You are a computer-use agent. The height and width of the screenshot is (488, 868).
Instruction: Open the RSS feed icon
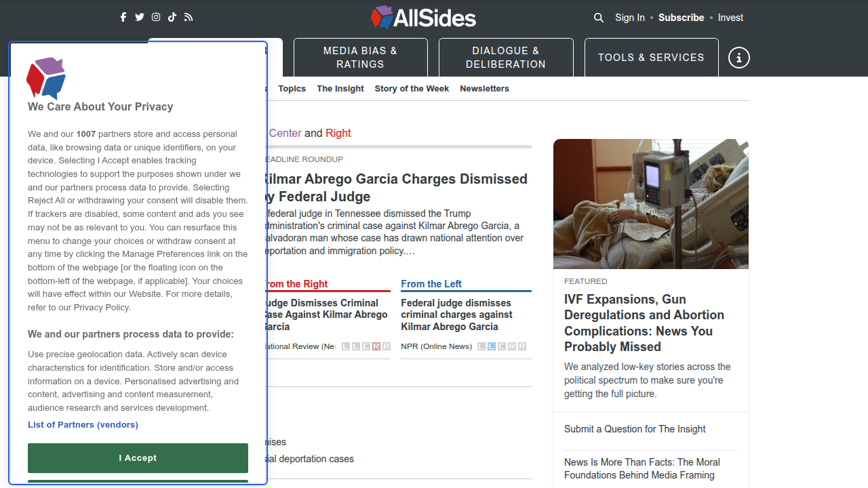(x=189, y=18)
